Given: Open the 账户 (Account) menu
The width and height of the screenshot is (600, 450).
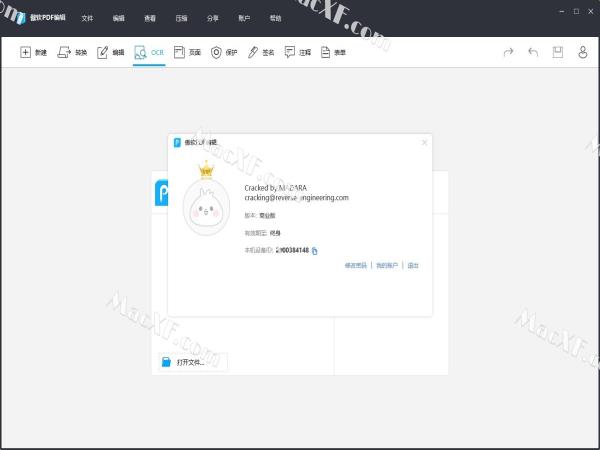Looking at the screenshot, I should 244,18.
